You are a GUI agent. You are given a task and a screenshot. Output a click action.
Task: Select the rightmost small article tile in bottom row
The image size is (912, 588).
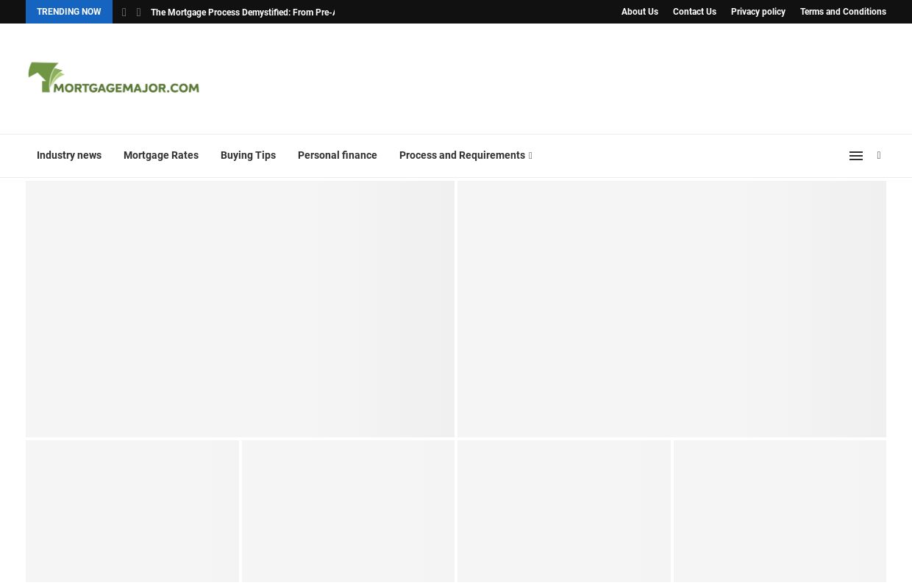click(780, 511)
